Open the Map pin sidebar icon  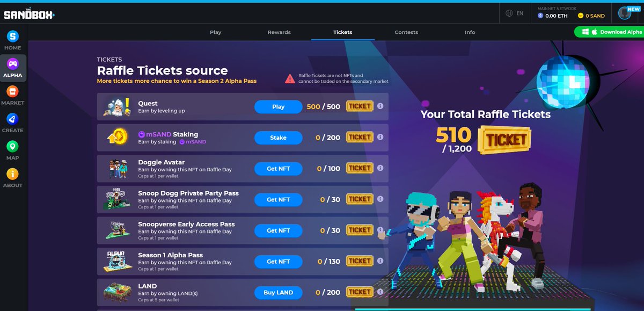(x=12, y=146)
